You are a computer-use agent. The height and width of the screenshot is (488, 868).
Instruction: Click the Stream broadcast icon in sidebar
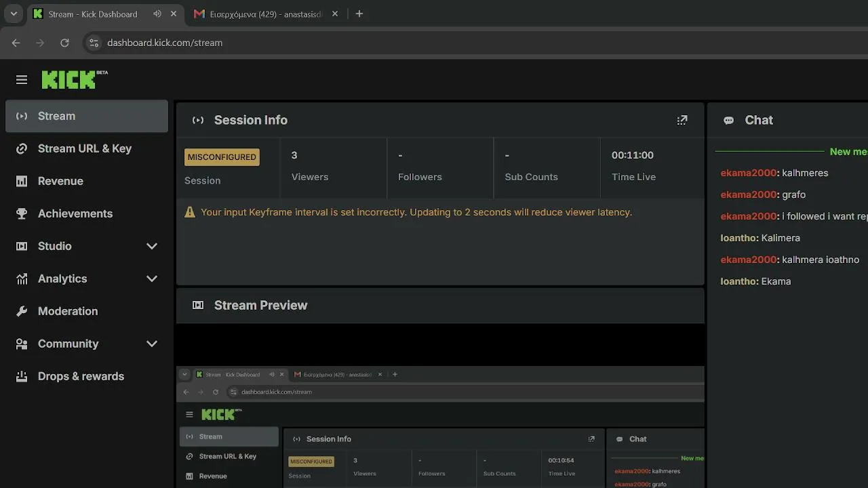22,116
